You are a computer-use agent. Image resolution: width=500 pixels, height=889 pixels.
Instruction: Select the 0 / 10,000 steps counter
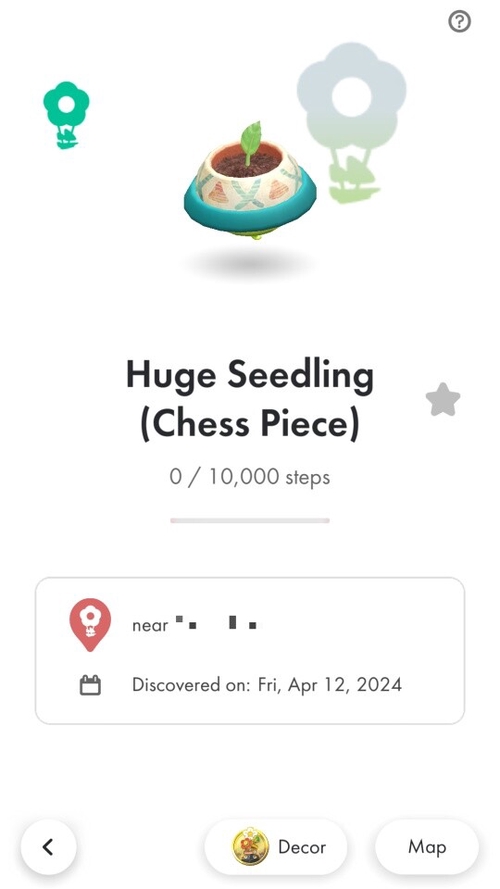(249, 477)
